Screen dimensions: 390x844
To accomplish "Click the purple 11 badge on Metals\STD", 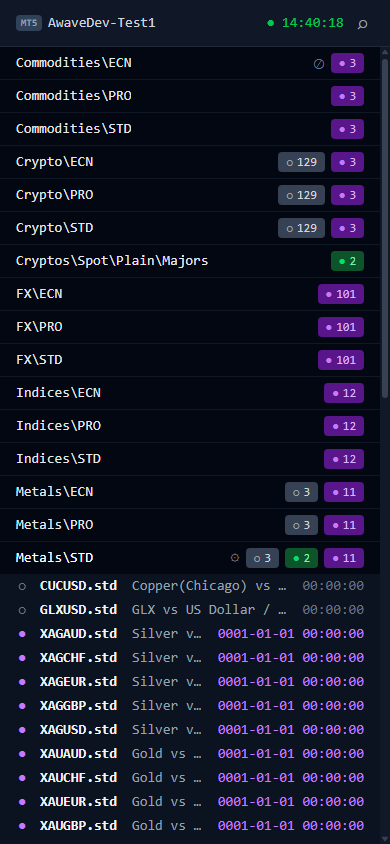I will point(344,558).
